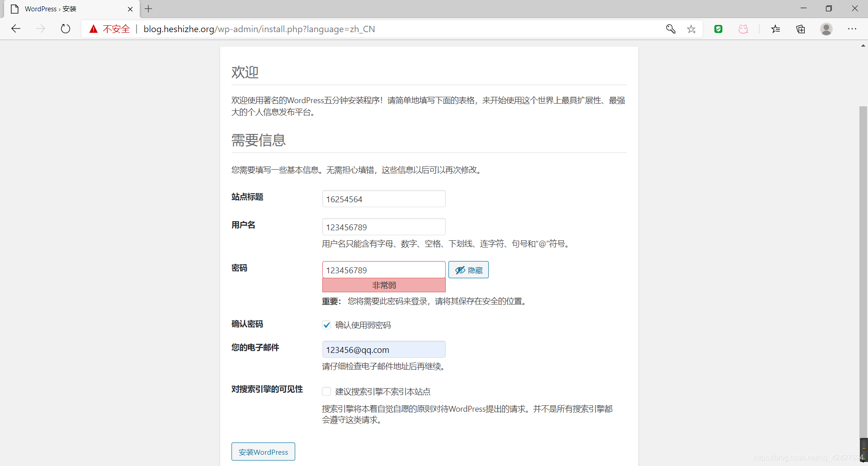This screenshot has width=868, height=466.
Task: Open the browser profile avatar
Action: tap(826, 29)
